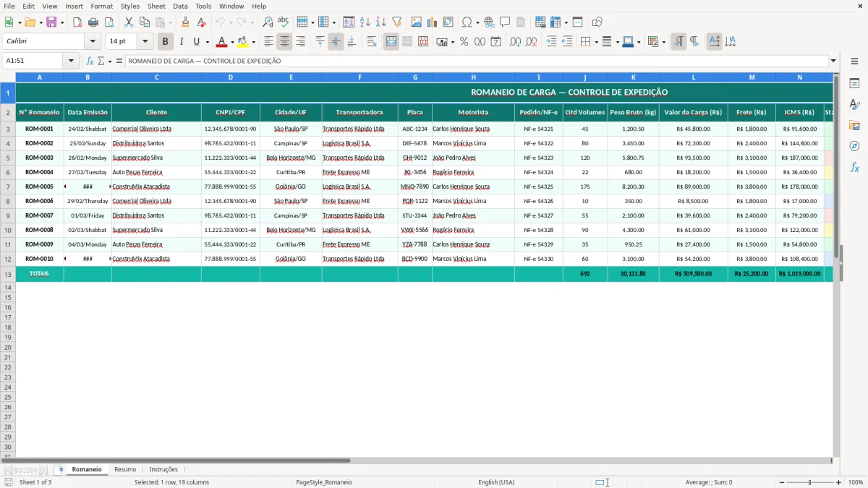Click Format as Percent icon
The height and width of the screenshot is (488, 868).
pyautogui.click(x=464, y=42)
